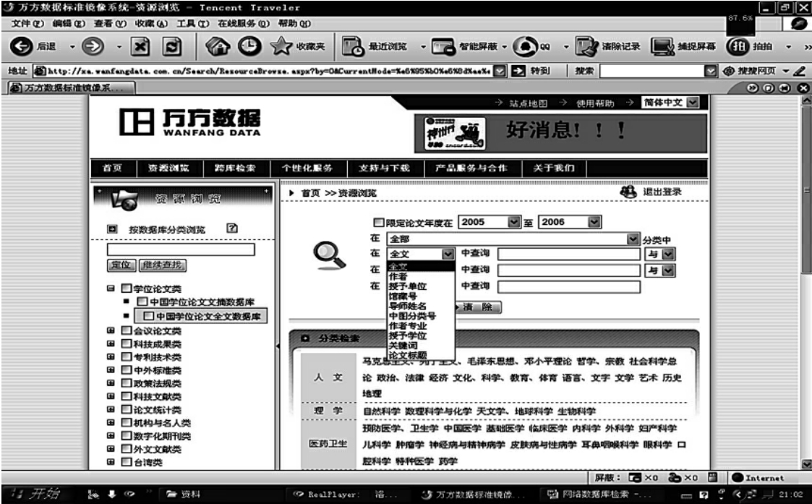Check the 专利技术类 checkbox
The image size is (812, 504).
(127, 356)
